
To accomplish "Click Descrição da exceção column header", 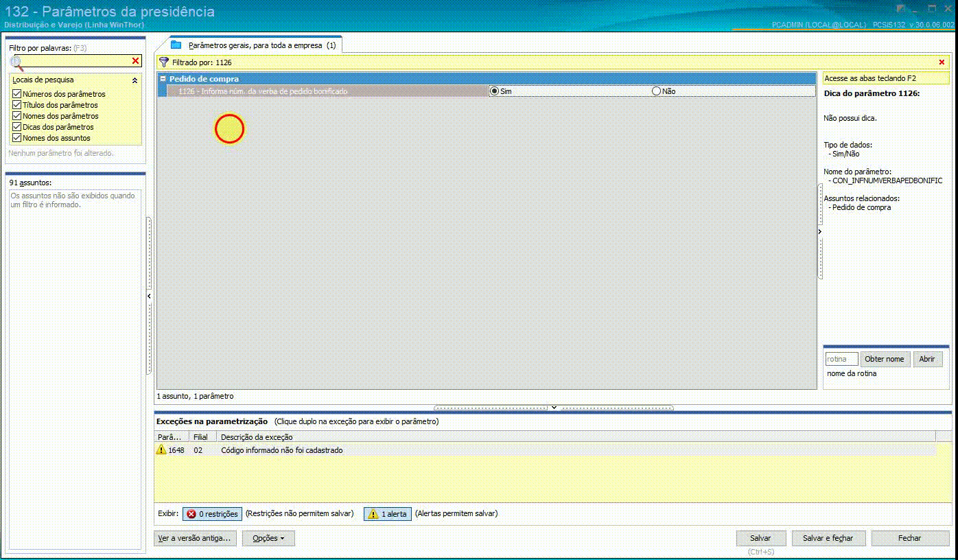I will (x=576, y=437).
